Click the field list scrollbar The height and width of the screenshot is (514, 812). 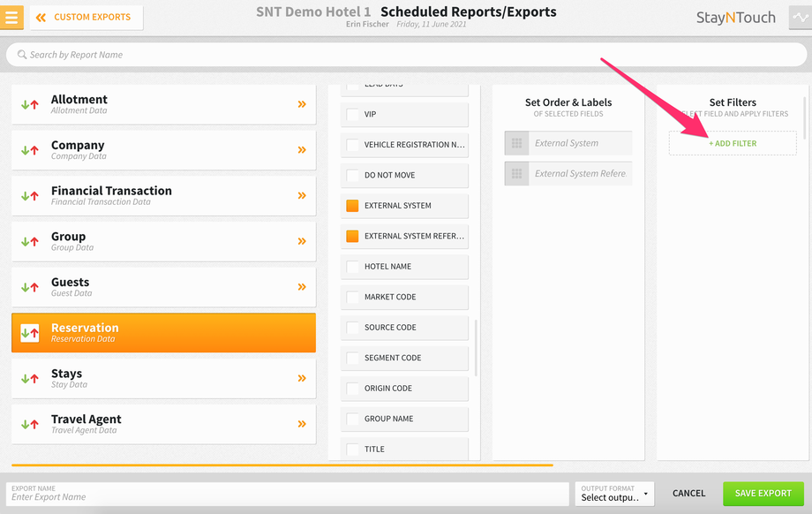point(476,348)
